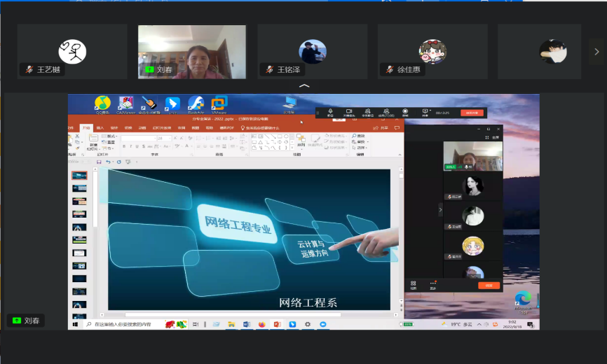Click the Firefox icon in the taskbar

(x=261, y=325)
